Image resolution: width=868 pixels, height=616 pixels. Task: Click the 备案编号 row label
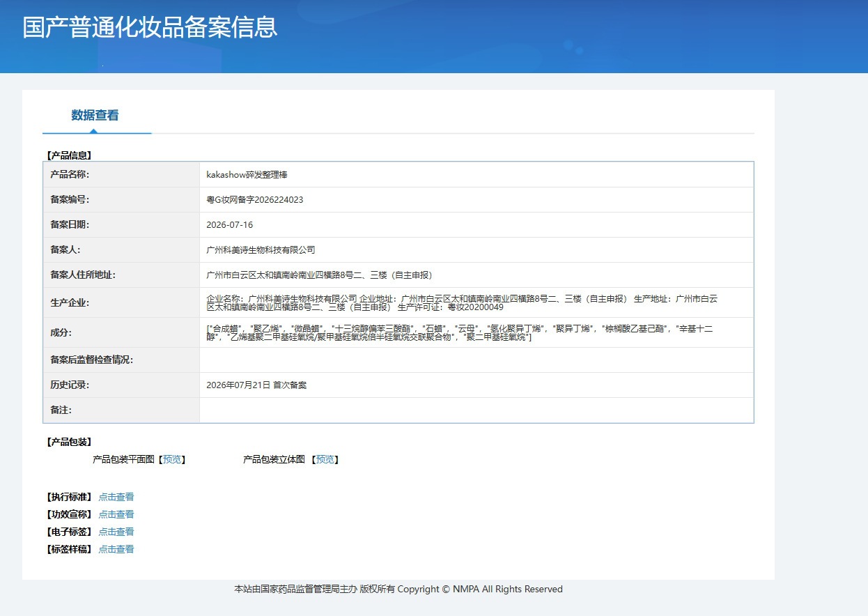coord(70,200)
